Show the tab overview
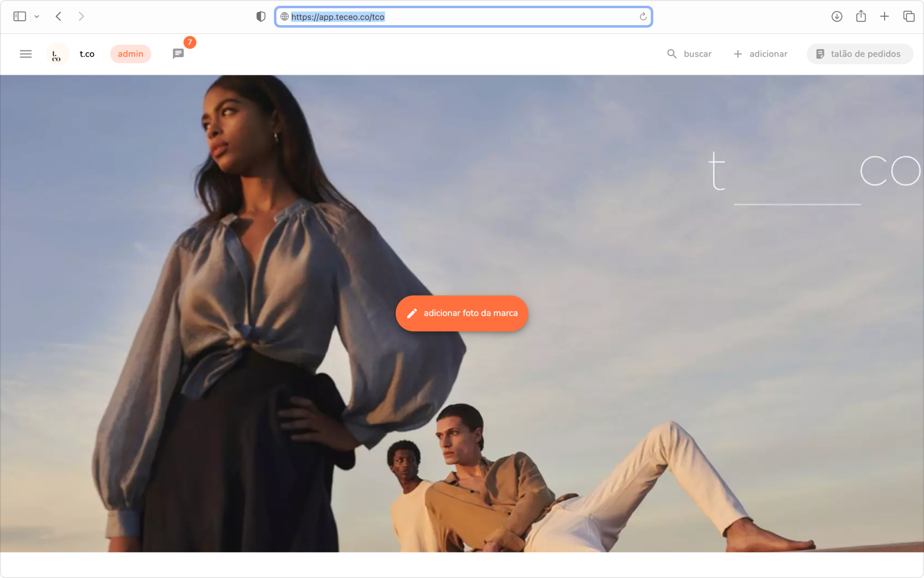Screen dimensions: 924x578 pyautogui.click(x=909, y=17)
